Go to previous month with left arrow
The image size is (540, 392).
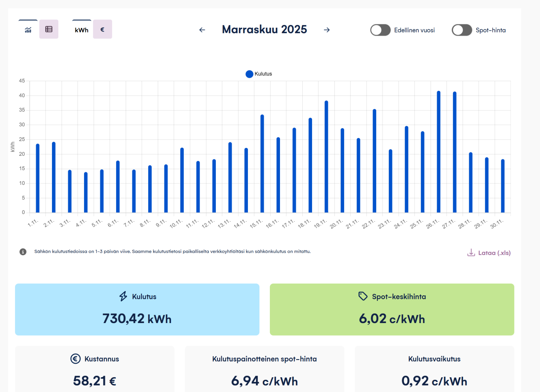click(202, 30)
